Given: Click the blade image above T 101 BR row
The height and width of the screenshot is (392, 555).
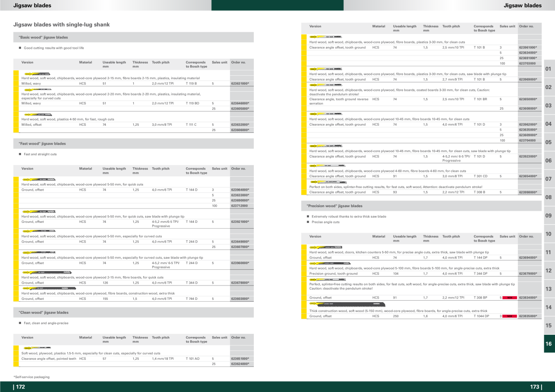Looking at the screenshot, I should point(325,85).
